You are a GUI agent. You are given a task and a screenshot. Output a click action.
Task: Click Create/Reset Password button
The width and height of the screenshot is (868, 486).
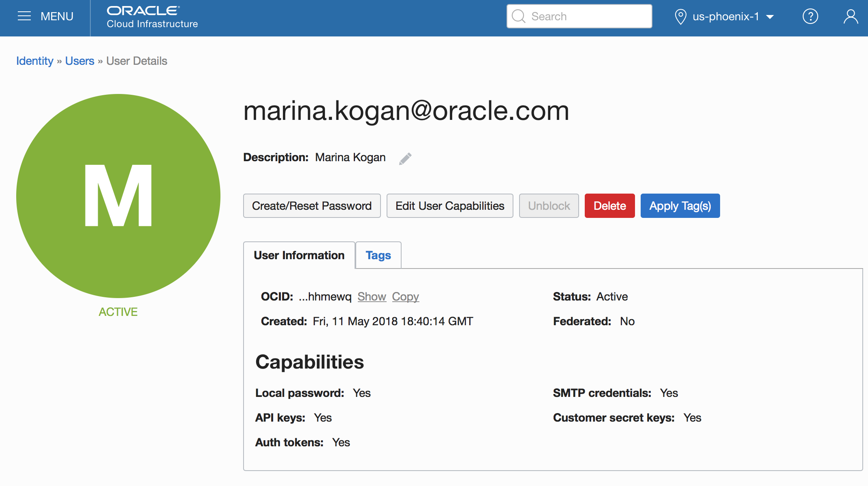point(312,206)
